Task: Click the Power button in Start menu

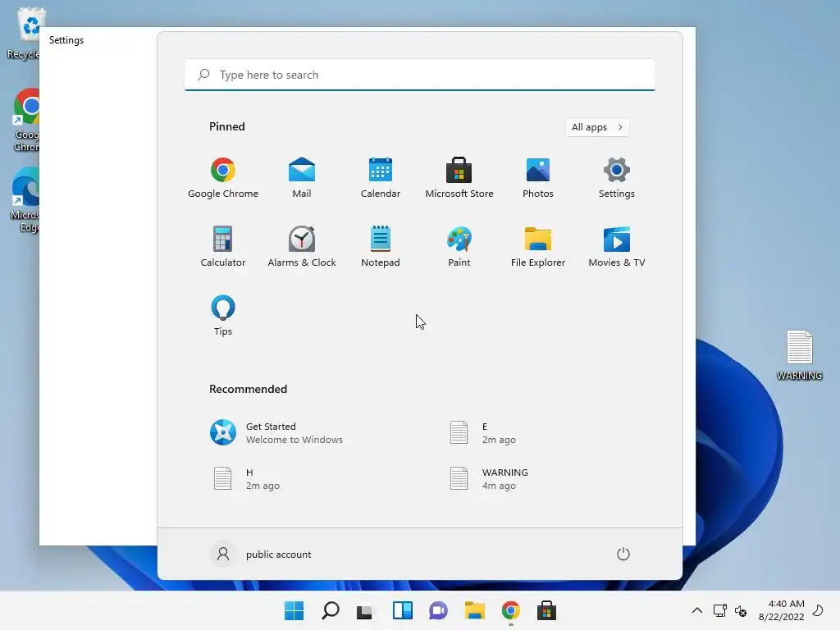Action: point(623,554)
